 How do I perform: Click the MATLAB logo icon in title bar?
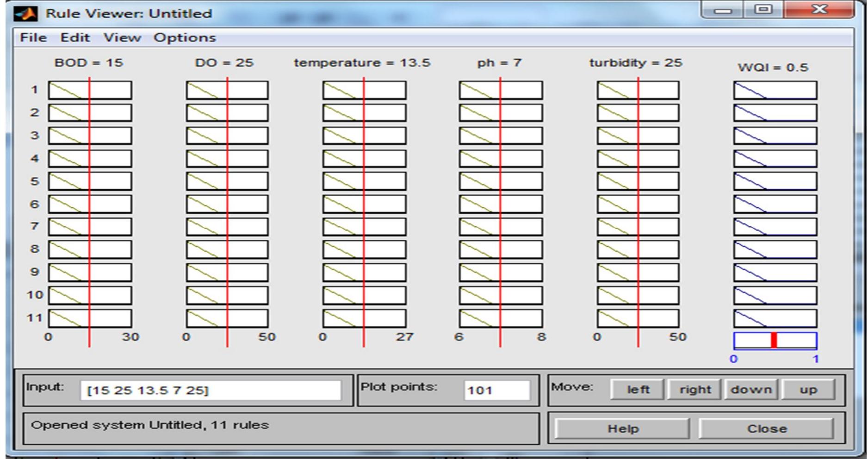[x=26, y=13]
